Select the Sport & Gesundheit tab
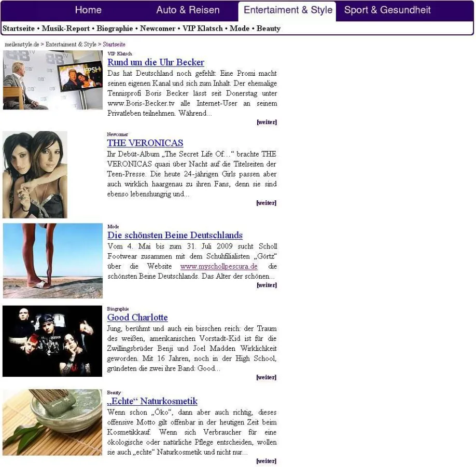Viewport: 476px width, 467px height. coord(387,10)
